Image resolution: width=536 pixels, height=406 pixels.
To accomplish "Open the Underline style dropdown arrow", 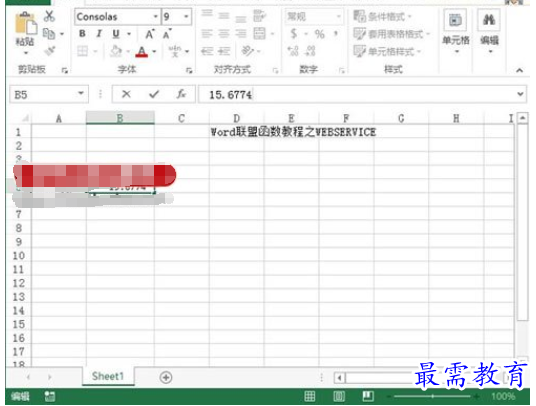I will [x=129, y=34].
